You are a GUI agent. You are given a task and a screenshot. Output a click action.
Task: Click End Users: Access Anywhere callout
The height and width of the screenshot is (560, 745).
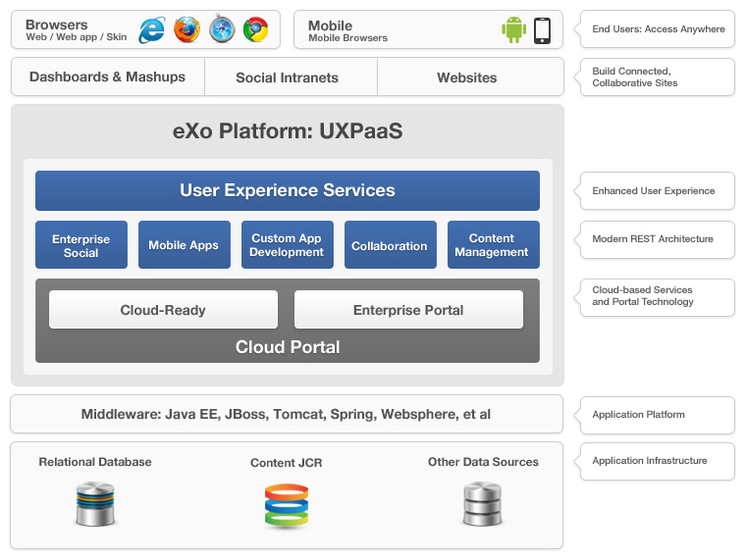click(655, 29)
